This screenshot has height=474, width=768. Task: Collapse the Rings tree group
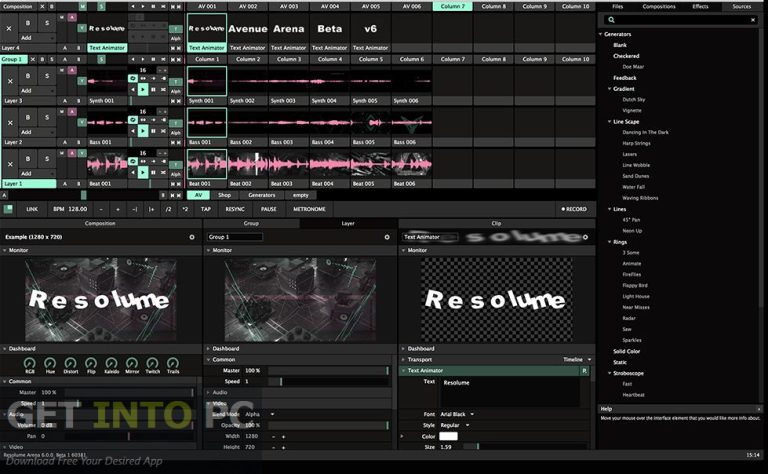click(x=610, y=242)
